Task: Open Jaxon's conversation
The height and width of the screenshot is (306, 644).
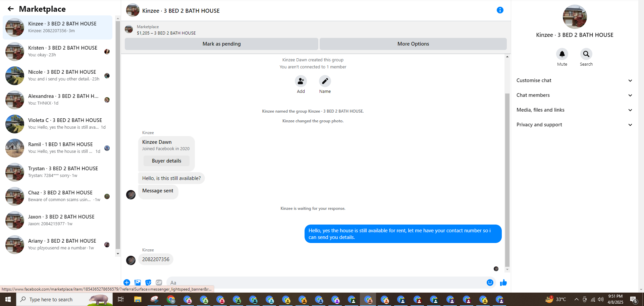Action: (x=58, y=221)
